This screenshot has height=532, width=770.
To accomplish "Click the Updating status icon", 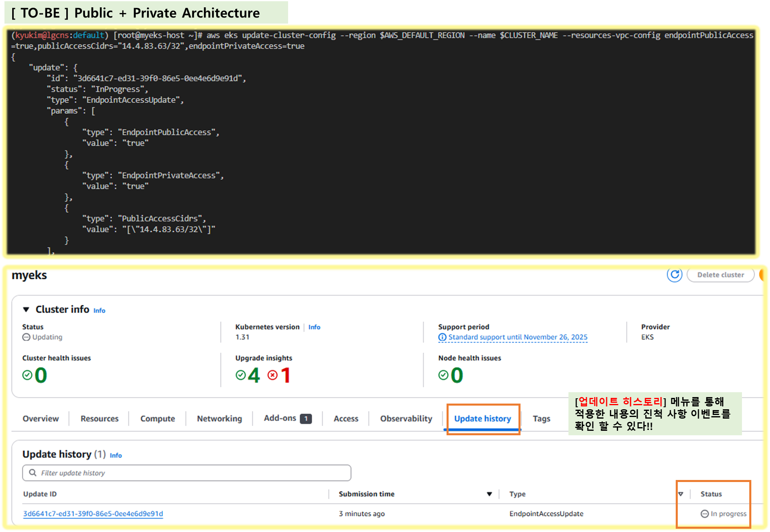I will [x=26, y=337].
